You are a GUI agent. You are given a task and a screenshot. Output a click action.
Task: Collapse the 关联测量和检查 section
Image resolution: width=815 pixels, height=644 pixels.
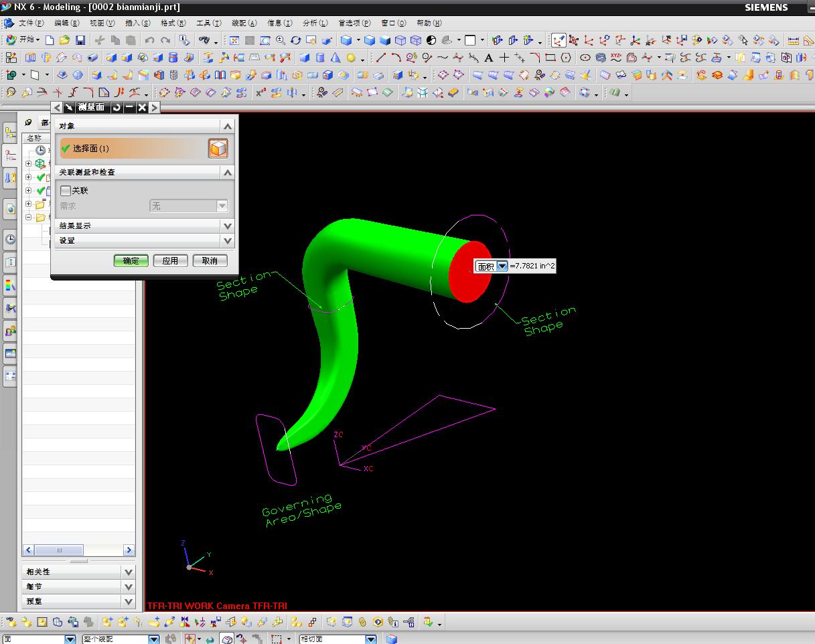tap(228, 172)
